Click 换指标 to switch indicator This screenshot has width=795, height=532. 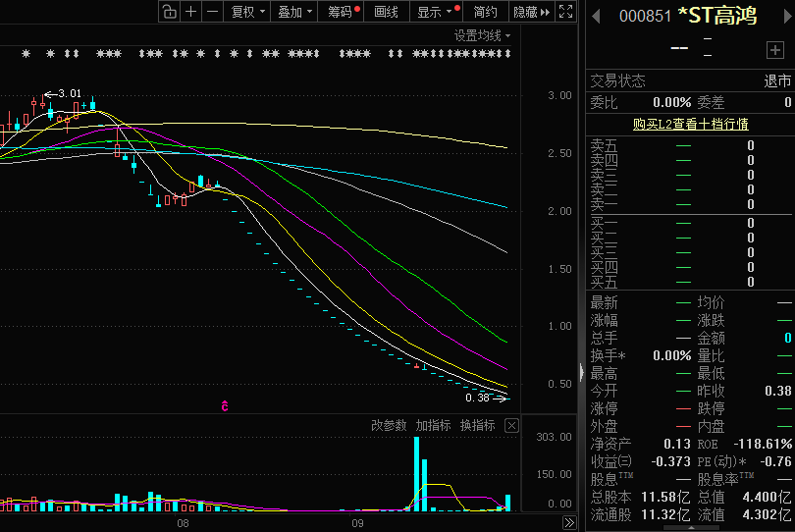coord(477,425)
